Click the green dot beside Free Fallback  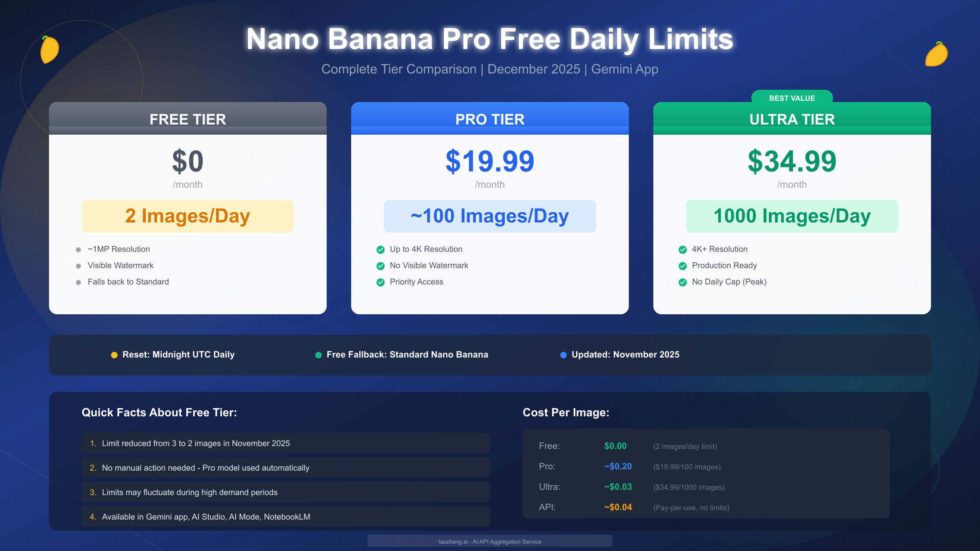point(318,355)
